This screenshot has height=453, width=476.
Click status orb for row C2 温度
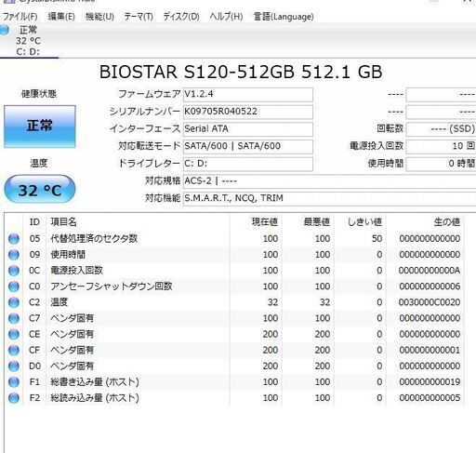(x=14, y=302)
